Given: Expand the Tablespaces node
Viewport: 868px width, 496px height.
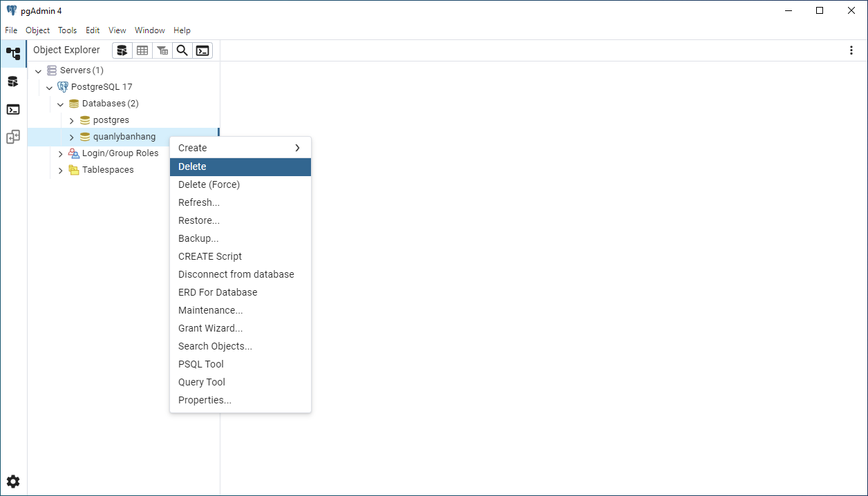Looking at the screenshot, I should 60,170.
